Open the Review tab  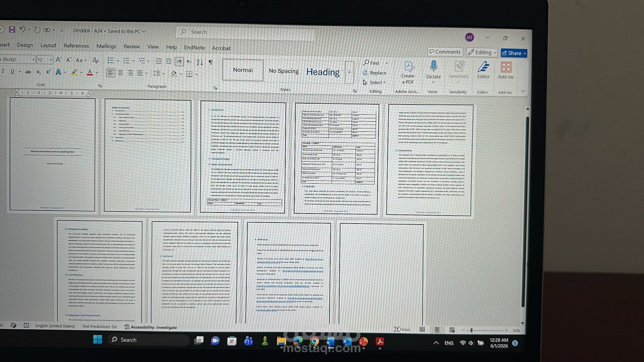click(x=132, y=47)
